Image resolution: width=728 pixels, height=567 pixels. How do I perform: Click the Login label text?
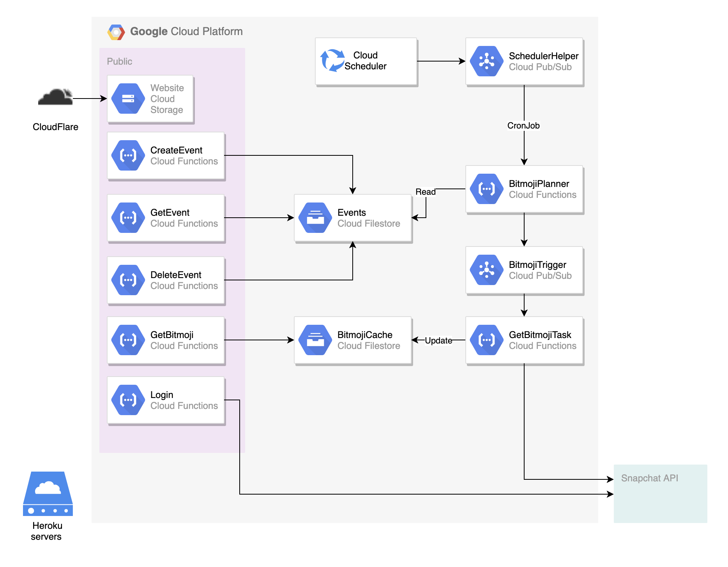point(162,395)
